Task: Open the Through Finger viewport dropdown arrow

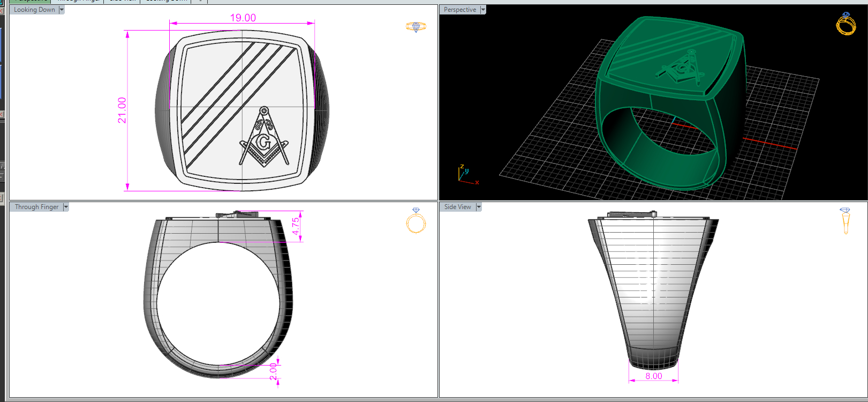Action: (66, 207)
